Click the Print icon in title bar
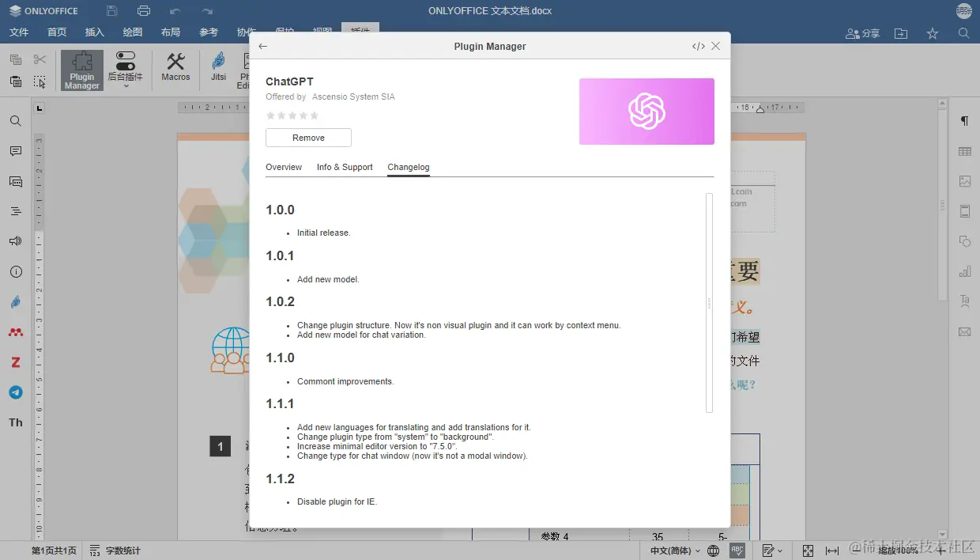The width and height of the screenshot is (980, 560). (x=144, y=11)
